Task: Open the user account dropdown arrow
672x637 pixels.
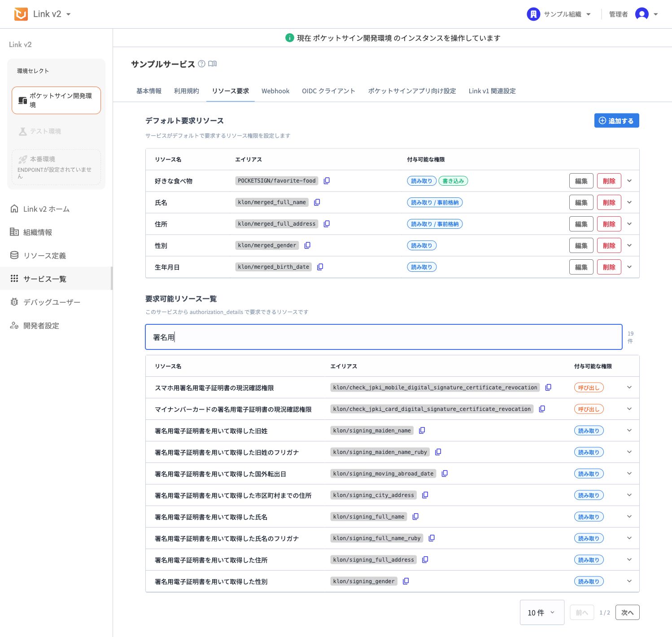Action: pos(656,14)
